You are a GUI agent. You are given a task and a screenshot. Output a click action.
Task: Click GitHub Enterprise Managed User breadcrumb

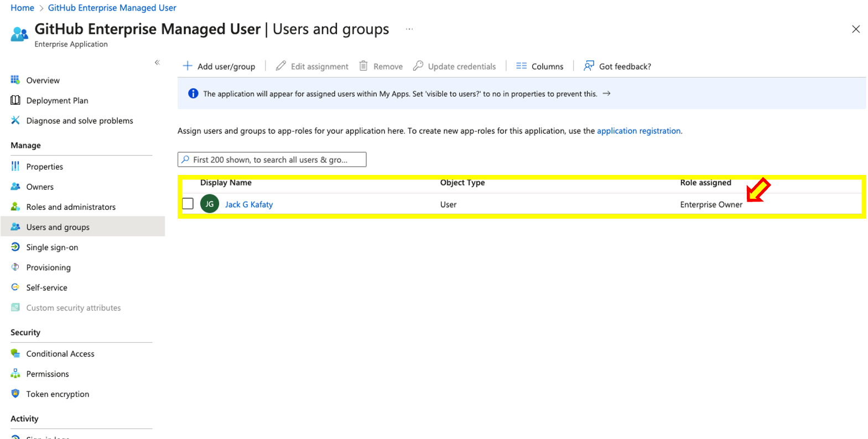point(112,8)
